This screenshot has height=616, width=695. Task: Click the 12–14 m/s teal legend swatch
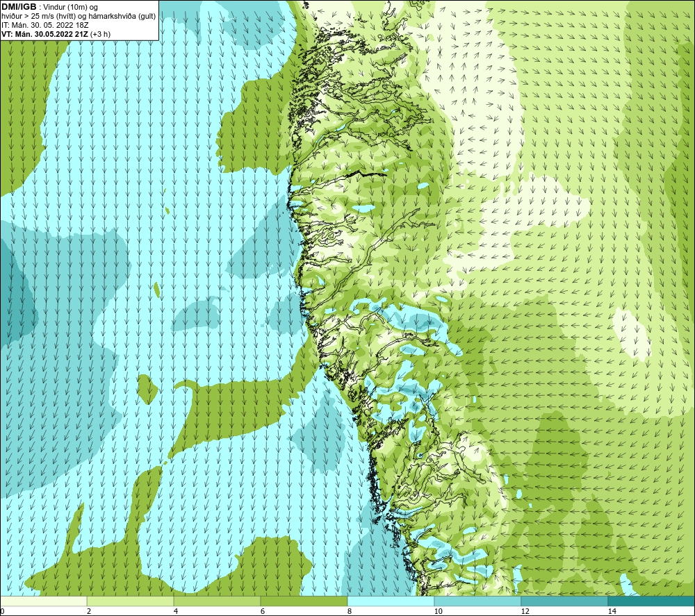[x=564, y=601]
